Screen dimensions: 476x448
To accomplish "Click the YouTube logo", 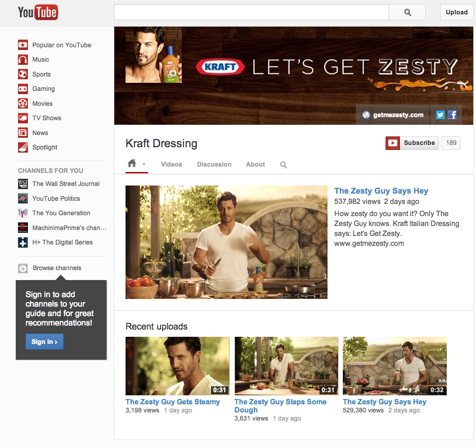I will (x=38, y=13).
